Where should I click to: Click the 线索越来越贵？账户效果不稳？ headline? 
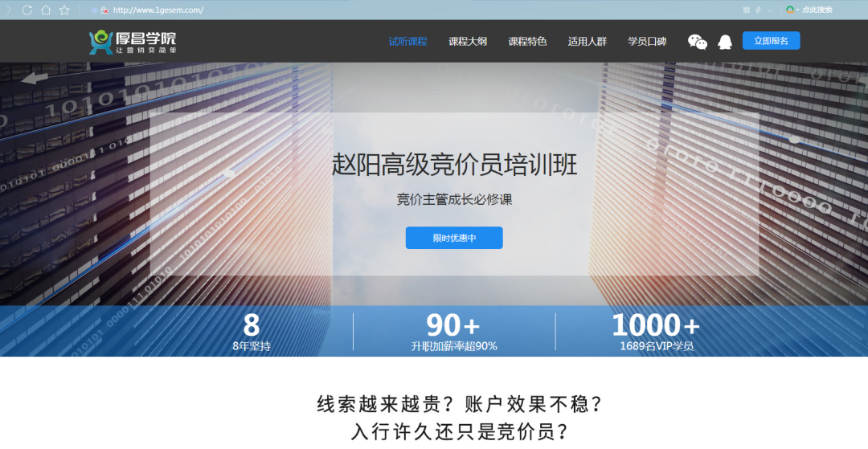460,404
